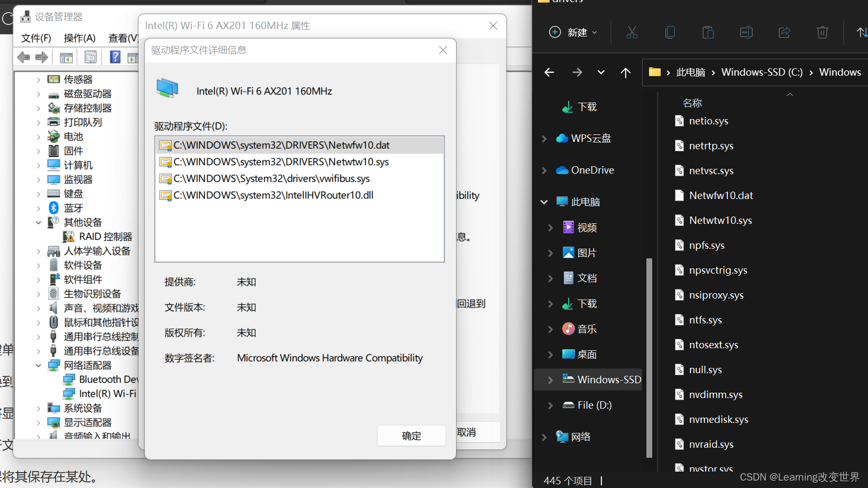This screenshot has height=488, width=868.
Task: Click the Sort icon in Explorer toolbar
Action: pos(862,32)
